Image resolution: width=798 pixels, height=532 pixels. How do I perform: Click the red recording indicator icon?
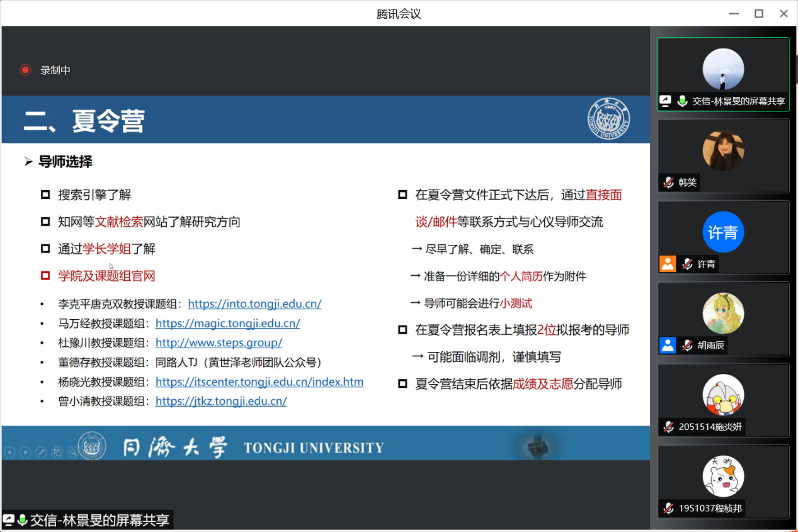click(25, 70)
